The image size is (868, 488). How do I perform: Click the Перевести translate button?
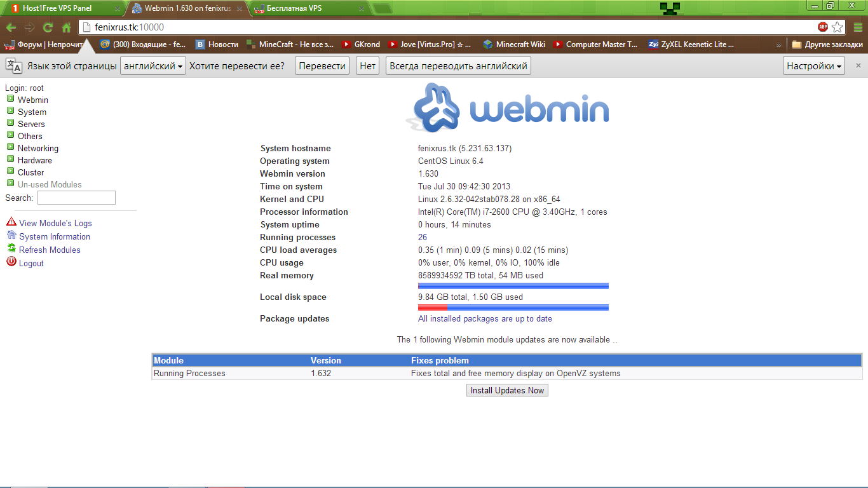[322, 66]
